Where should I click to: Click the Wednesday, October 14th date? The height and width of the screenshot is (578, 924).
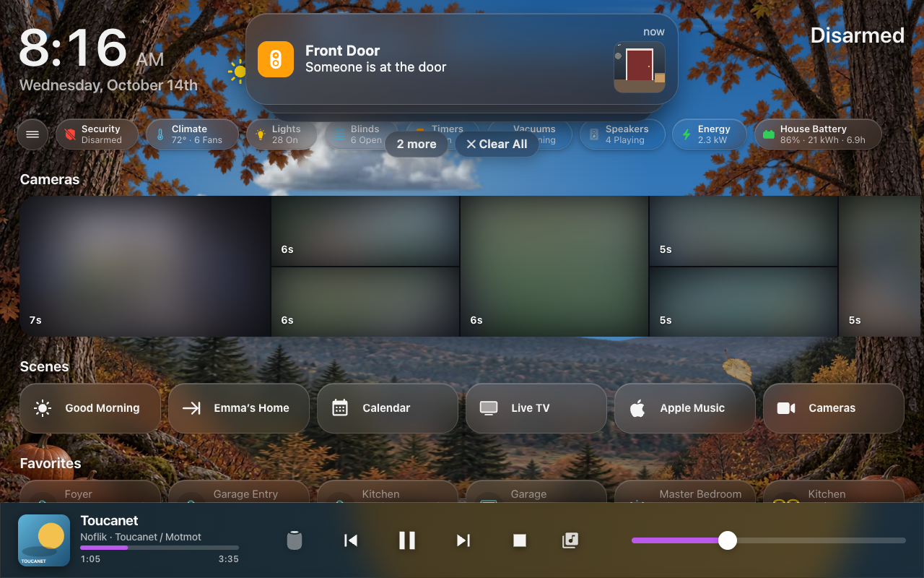108,85
